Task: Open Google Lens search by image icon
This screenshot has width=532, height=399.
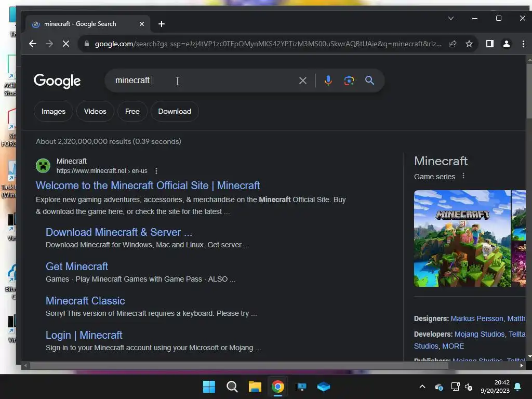Action: [349, 81]
